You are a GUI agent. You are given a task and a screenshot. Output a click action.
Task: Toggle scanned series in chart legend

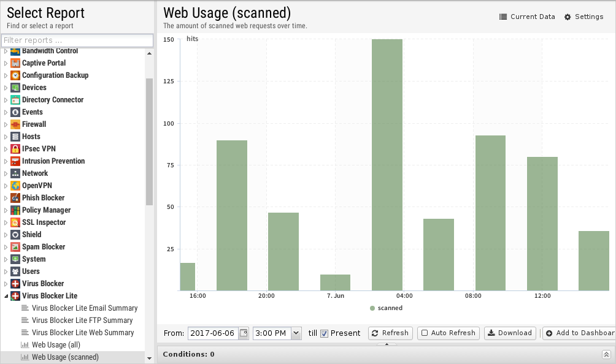click(387, 308)
